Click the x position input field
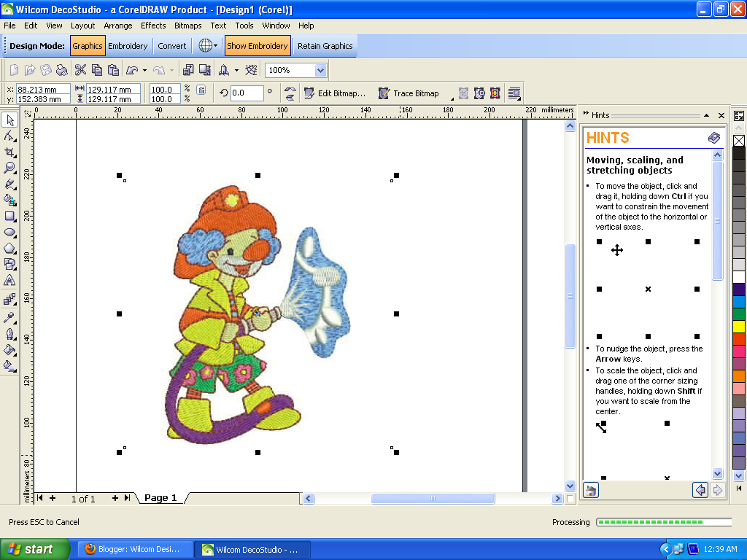 [x=43, y=89]
